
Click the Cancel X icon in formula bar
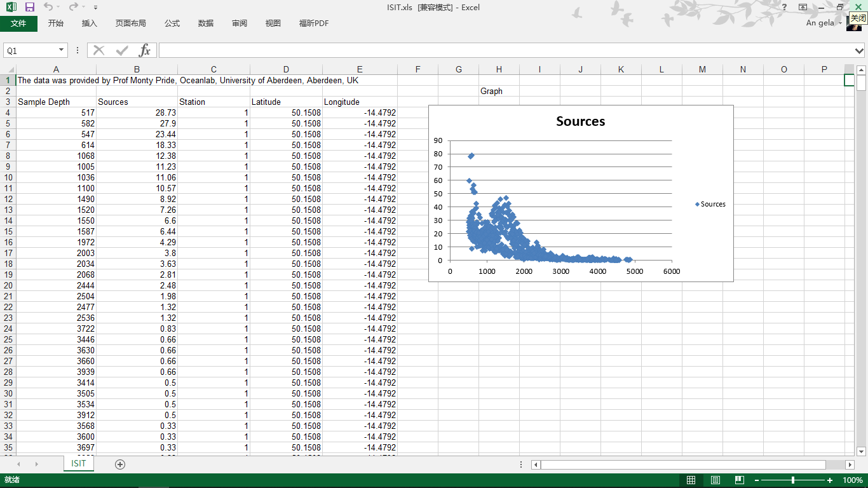click(98, 50)
